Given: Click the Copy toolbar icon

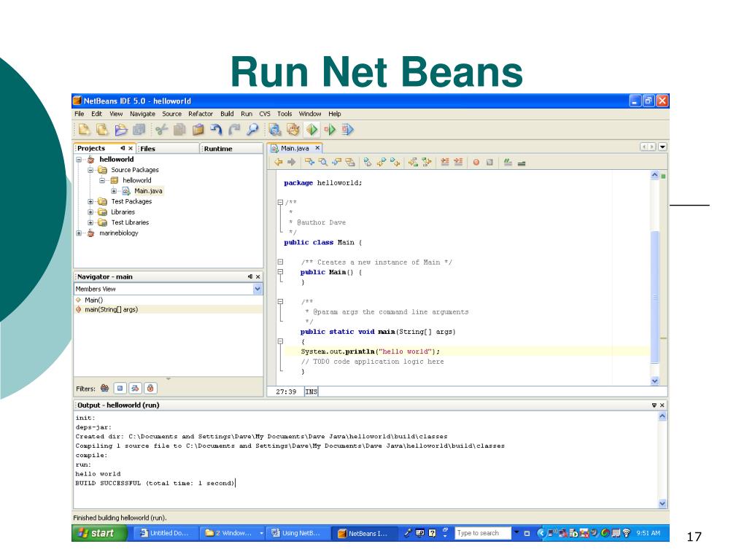Looking at the screenshot, I should pos(179,130).
